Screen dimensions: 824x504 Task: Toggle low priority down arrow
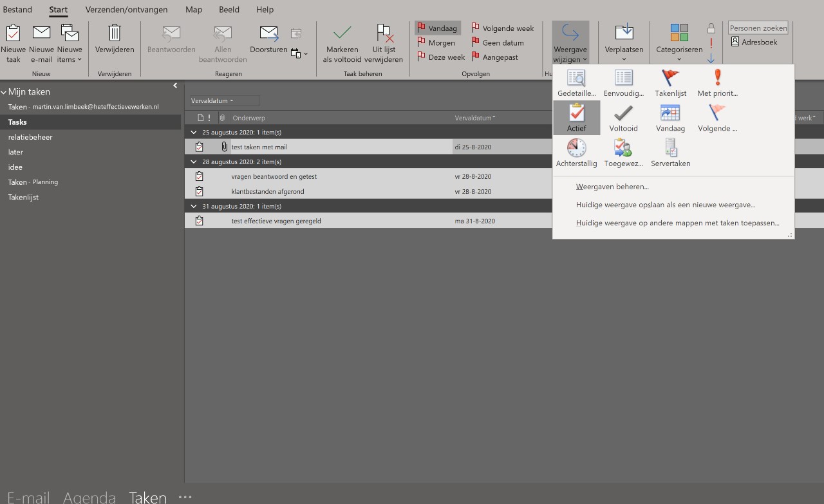pyautogui.click(x=711, y=59)
